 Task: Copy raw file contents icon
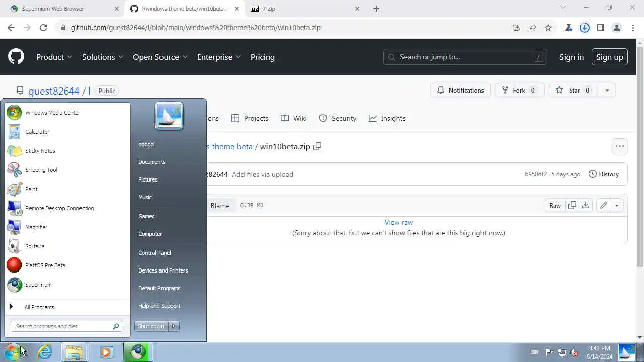[572, 205]
